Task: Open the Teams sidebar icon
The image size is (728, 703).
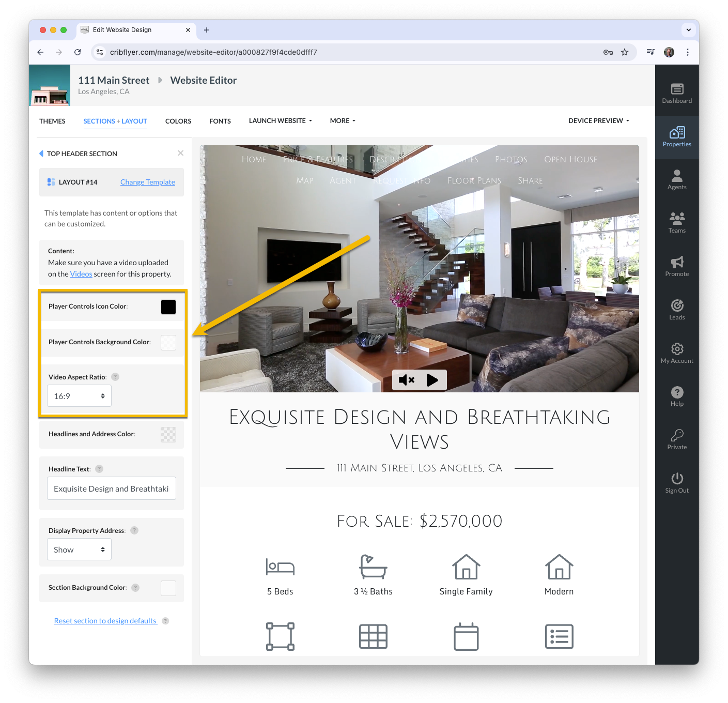Action: 677,217
